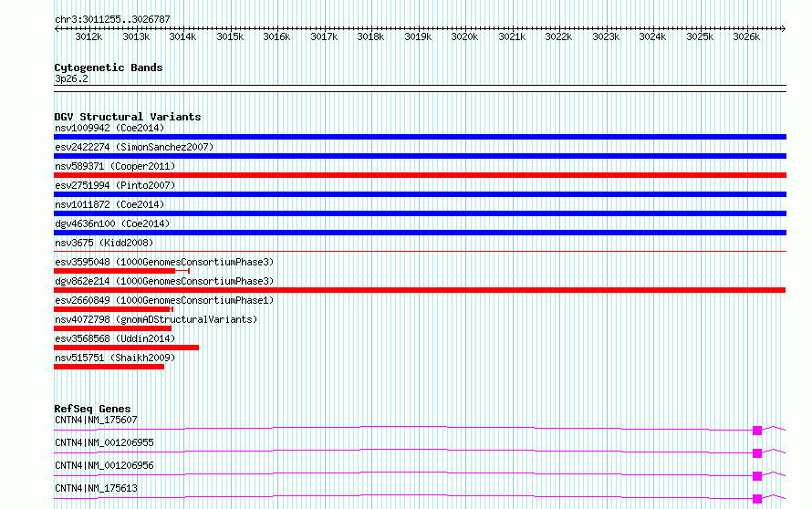Image resolution: width=812 pixels, height=509 pixels.
Task: Click the 3024k ruler tick label
Action: coord(652,36)
